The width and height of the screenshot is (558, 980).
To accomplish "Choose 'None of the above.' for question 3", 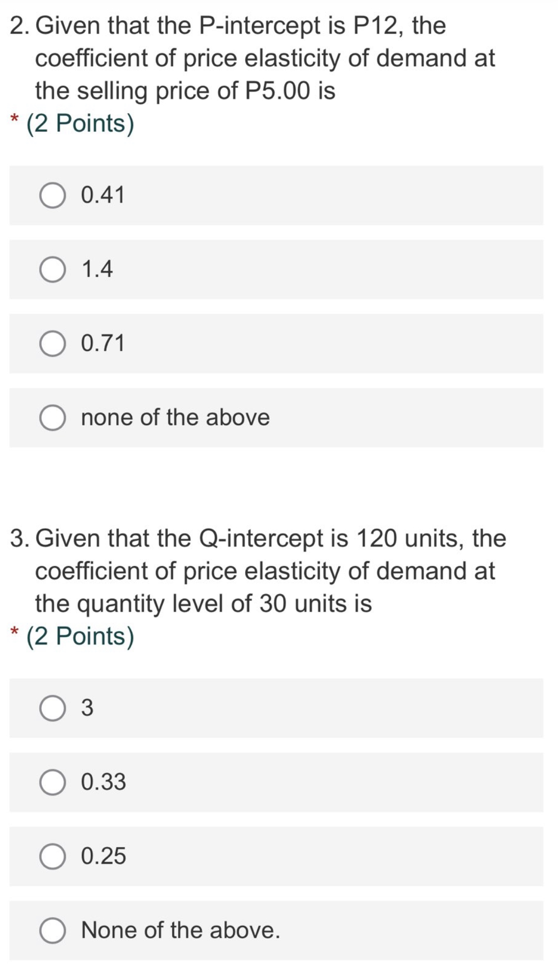I will (53, 930).
